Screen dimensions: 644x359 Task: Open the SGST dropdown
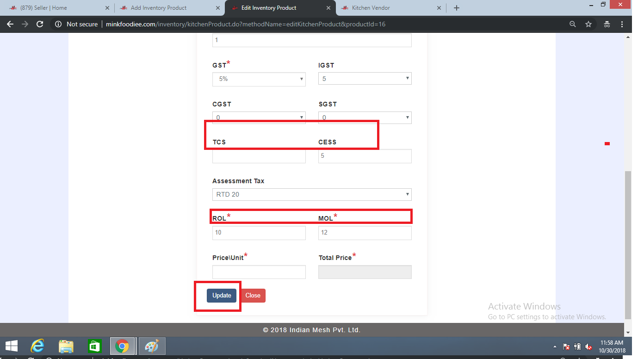365,118
